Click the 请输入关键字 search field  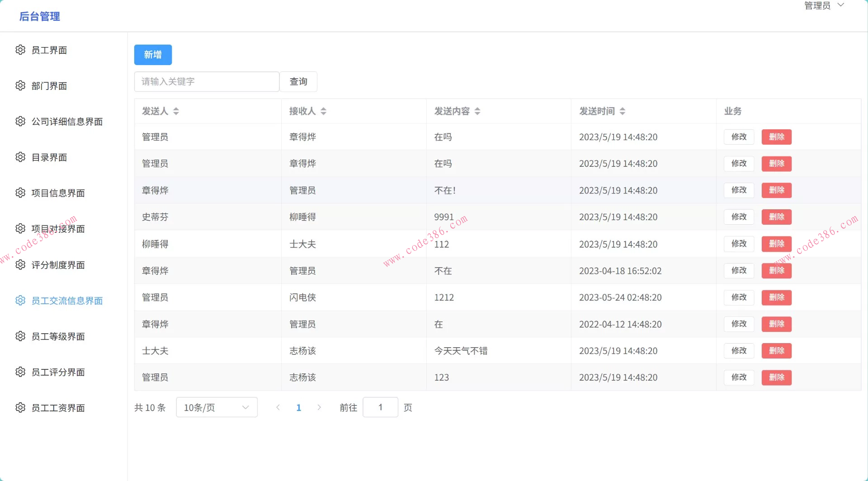(x=207, y=81)
